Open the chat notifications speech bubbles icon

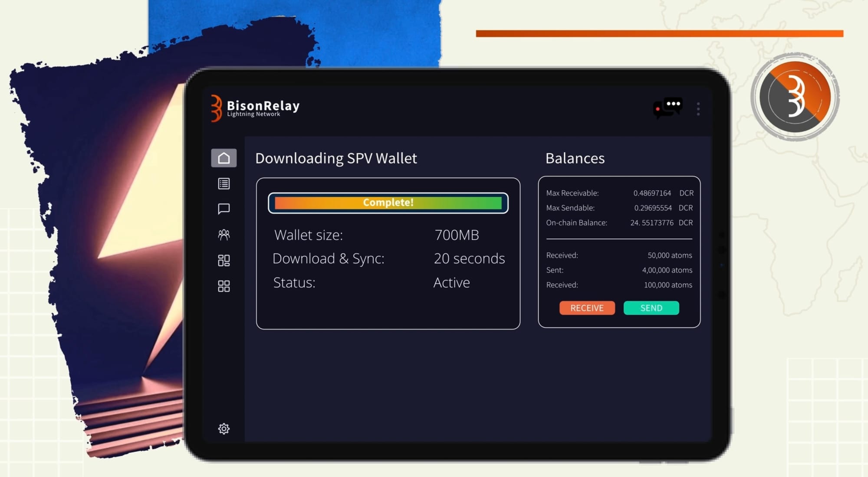pos(668,107)
